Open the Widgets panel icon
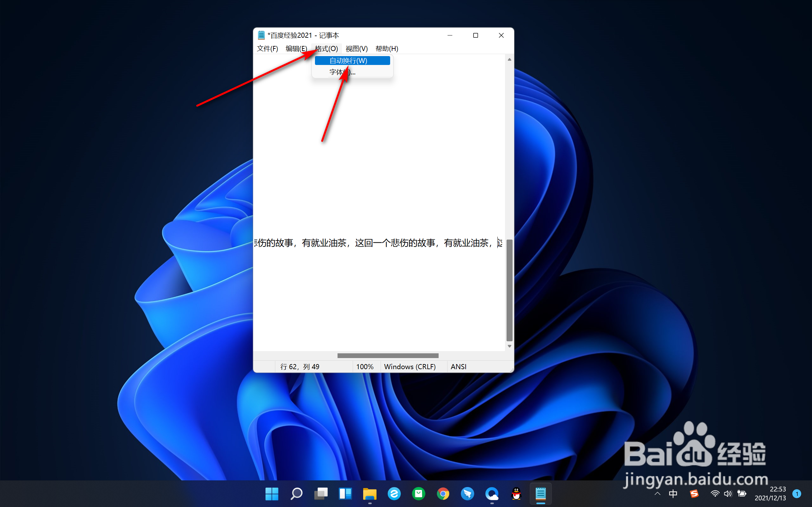Viewport: 812px width, 507px height. coord(345,494)
